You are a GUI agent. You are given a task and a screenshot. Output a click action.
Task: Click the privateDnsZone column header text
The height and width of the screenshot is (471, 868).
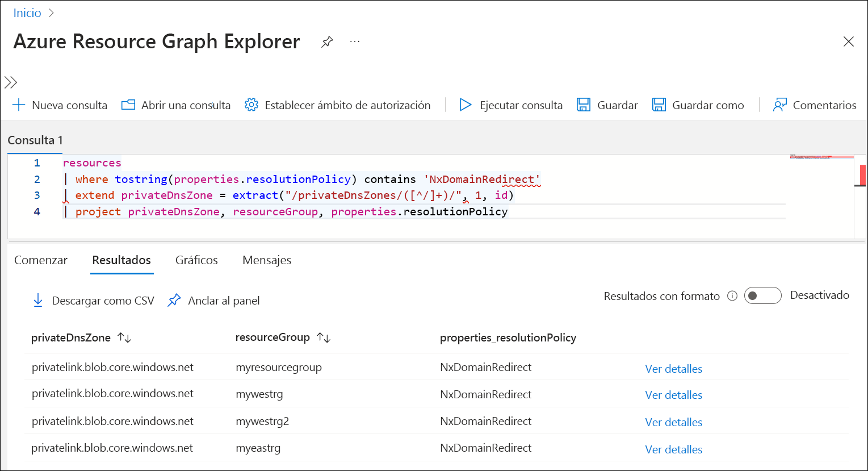pos(71,337)
